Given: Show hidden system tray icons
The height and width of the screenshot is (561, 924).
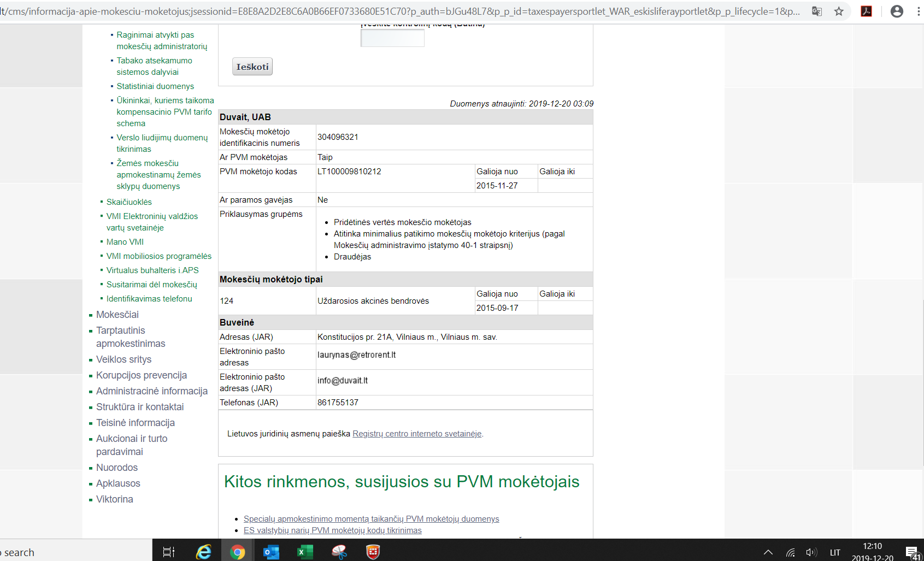Looking at the screenshot, I should [x=768, y=552].
